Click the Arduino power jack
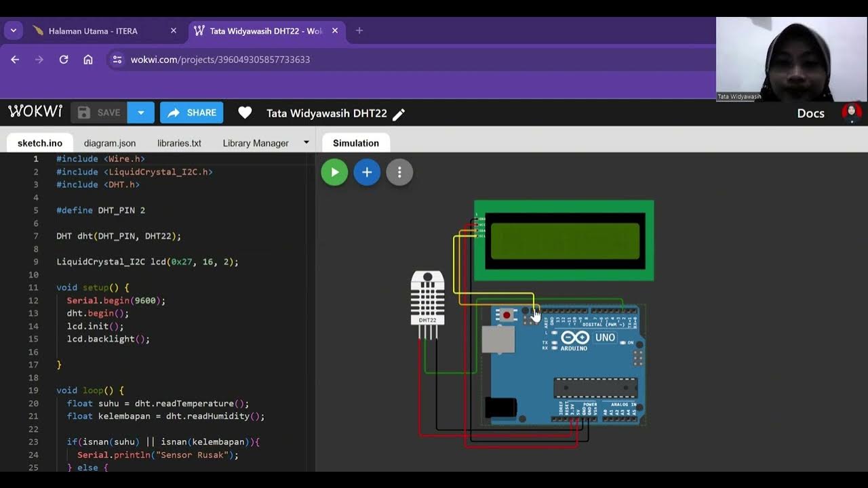Image resolution: width=868 pixels, height=488 pixels. (501, 408)
